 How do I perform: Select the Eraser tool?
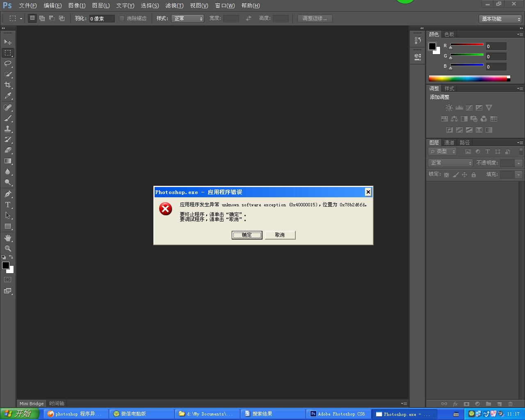[8, 150]
